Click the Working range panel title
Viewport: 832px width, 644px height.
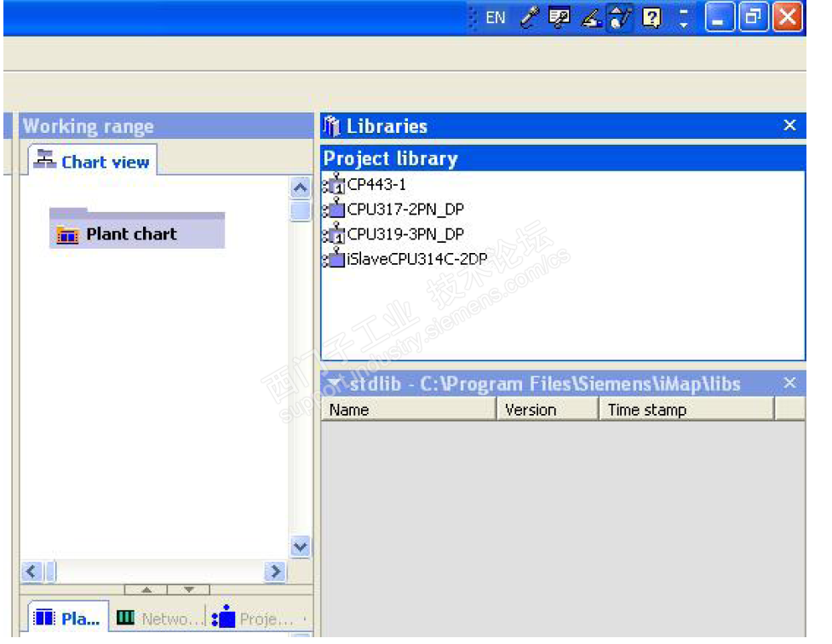pyautogui.click(x=89, y=126)
